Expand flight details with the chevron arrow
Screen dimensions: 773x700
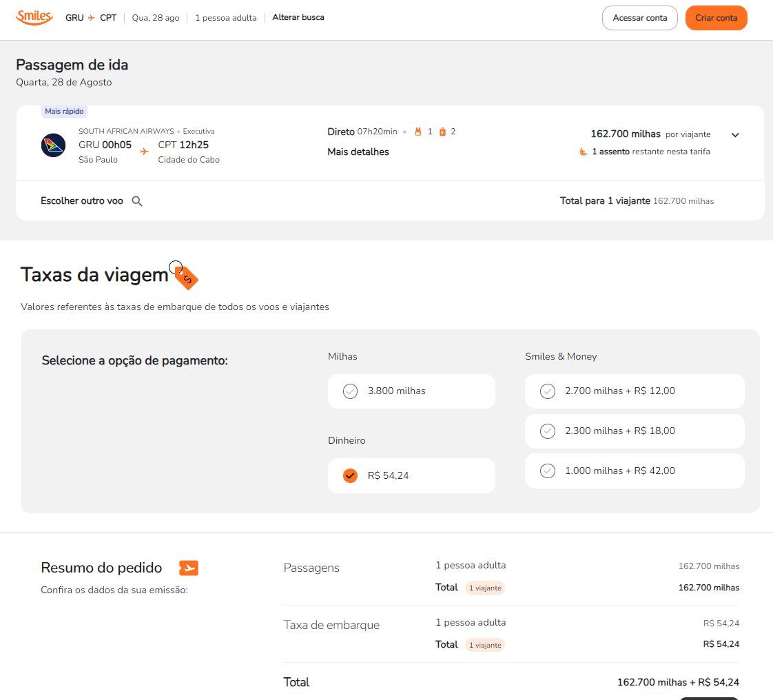point(735,135)
